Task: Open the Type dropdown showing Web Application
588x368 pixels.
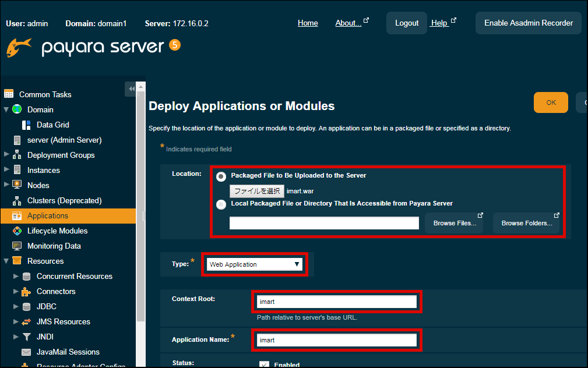Action: point(255,264)
